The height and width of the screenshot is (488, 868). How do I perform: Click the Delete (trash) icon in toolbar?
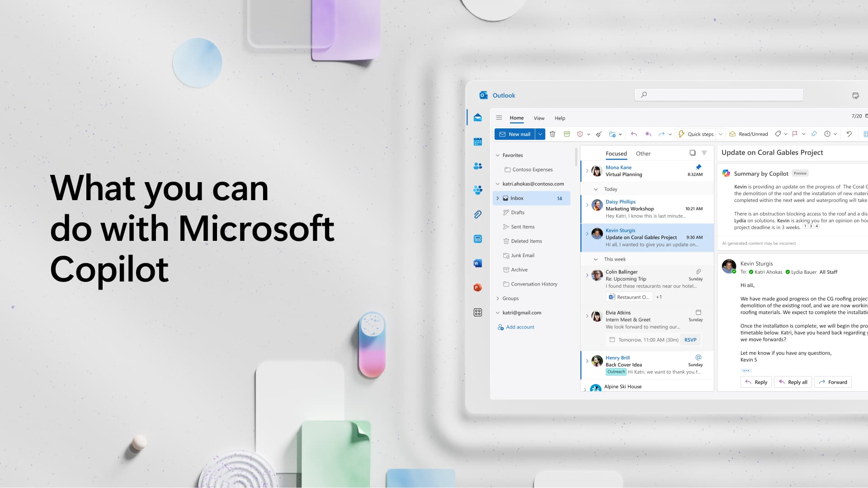click(x=552, y=134)
